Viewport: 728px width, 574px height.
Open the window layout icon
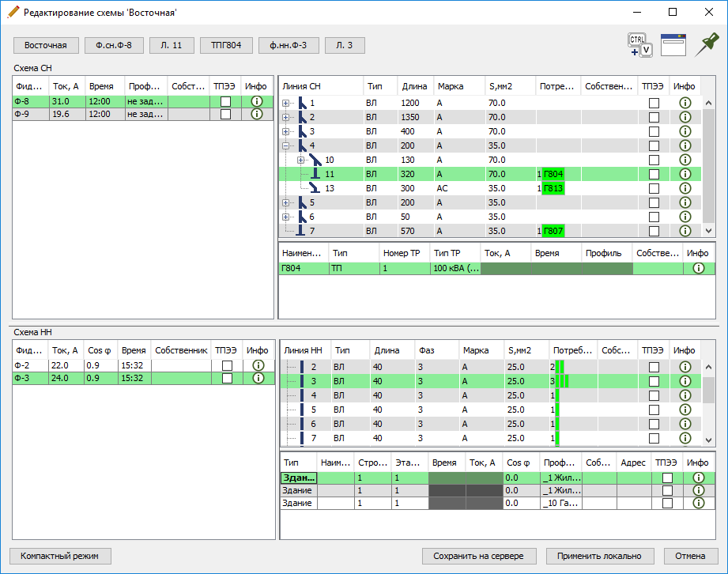[673, 45]
